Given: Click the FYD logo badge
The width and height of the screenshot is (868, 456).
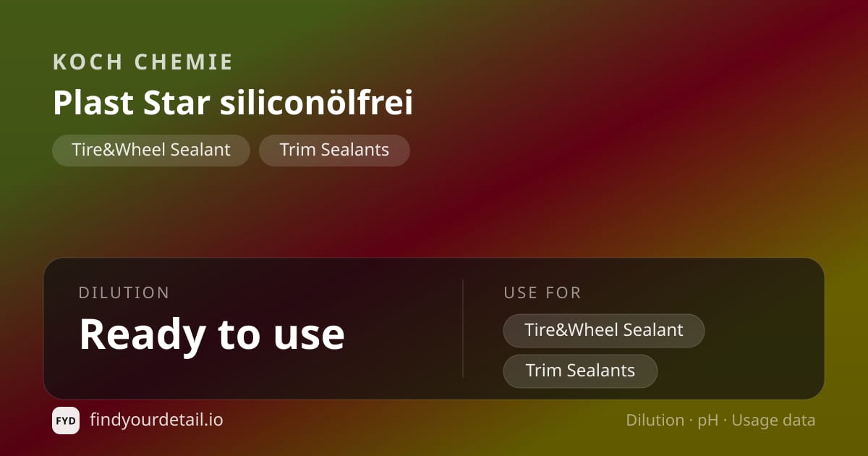Looking at the screenshot, I should pyautogui.click(x=66, y=421).
